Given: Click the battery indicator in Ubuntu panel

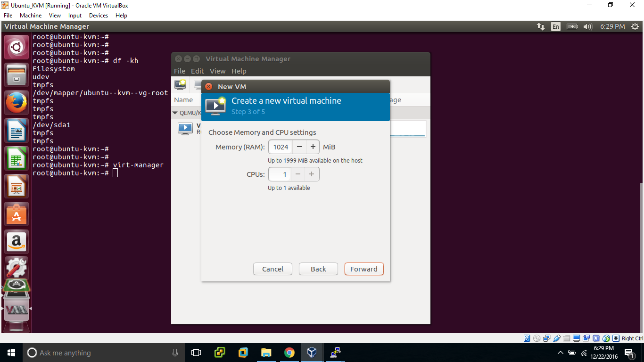Looking at the screenshot, I should (572, 26).
